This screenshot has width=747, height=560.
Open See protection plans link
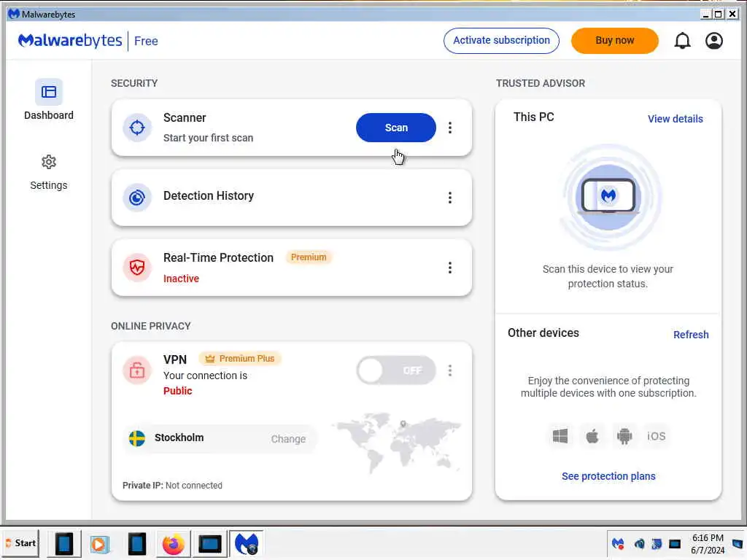pyautogui.click(x=608, y=476)
